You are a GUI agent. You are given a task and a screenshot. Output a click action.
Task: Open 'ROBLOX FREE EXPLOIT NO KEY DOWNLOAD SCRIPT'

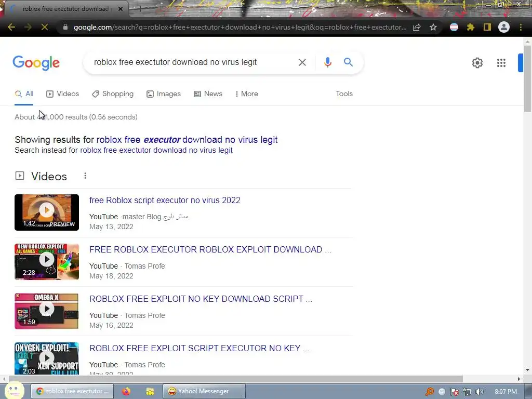[201, 299]
